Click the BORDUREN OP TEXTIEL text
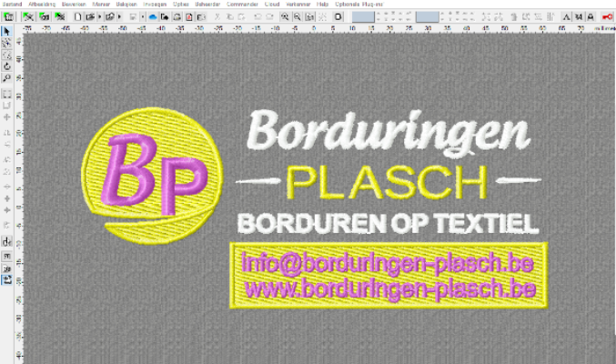This screenshot has height=364, width=616. (388, 223)
